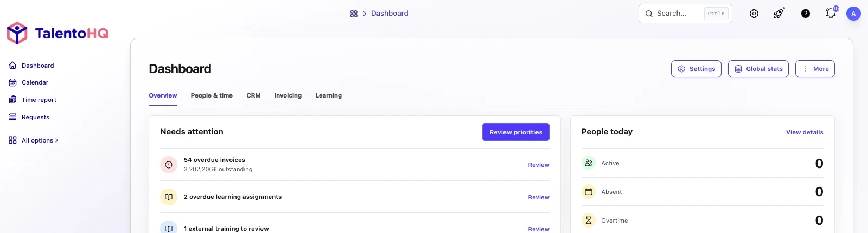The image size is (868, 233).
Task: Click the external training book icon
Action: tap(169, 228)
